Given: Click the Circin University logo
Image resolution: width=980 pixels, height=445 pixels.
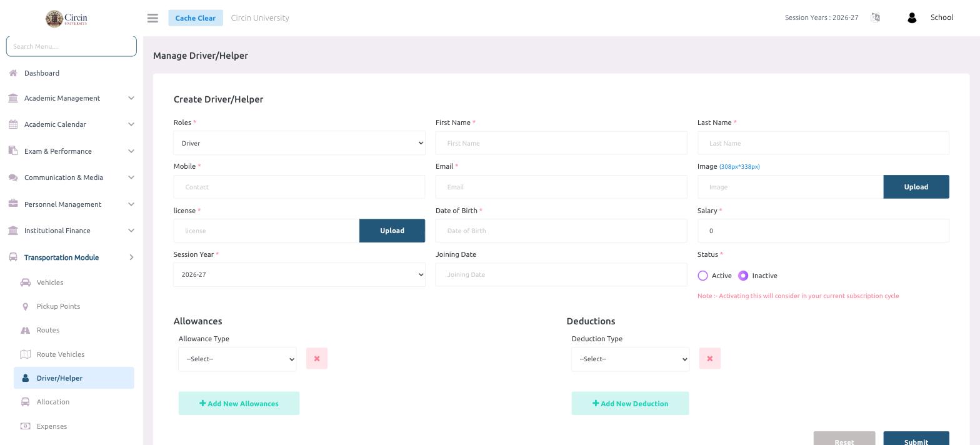Looking at the screenshot, I should pos(66,19).
